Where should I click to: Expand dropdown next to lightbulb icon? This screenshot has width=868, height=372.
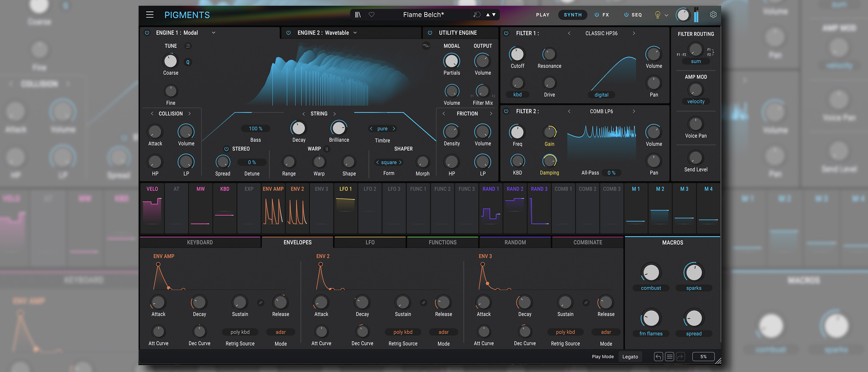pos(666,15)
